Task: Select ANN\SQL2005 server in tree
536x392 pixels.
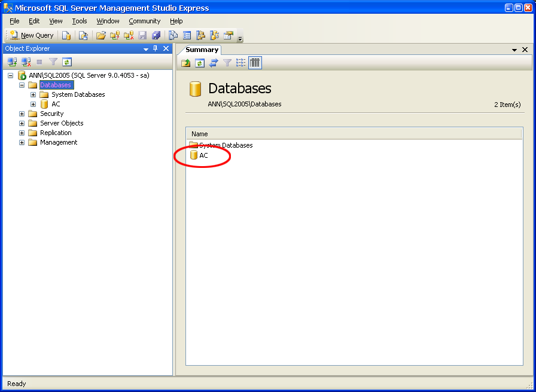Action: click(89, 75)
